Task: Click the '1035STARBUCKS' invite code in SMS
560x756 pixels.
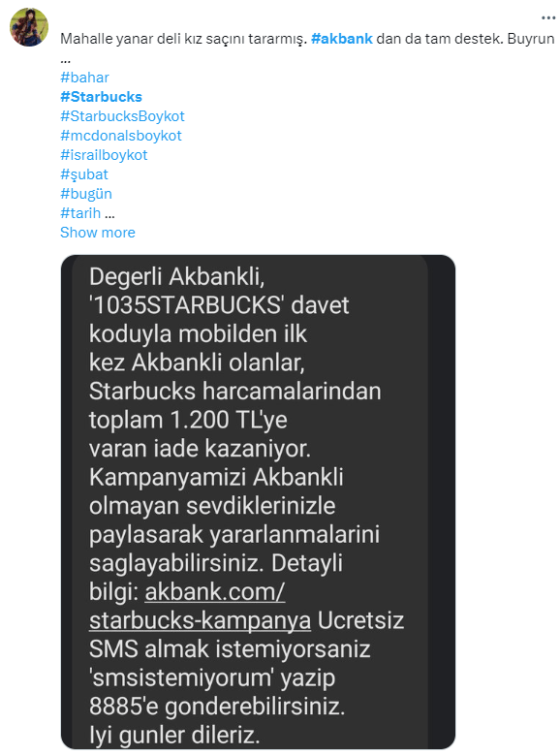Action: click(186, 305)
